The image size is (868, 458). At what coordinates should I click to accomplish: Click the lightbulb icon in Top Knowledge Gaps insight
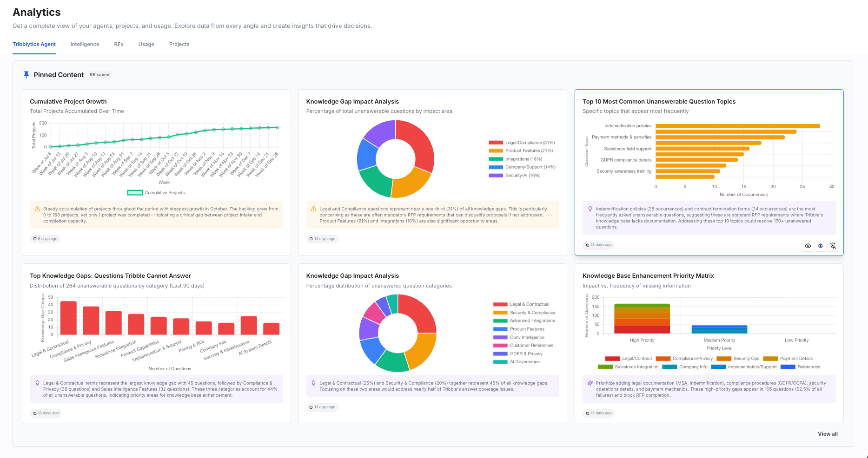pyautogui.click(x=37, y=383)
